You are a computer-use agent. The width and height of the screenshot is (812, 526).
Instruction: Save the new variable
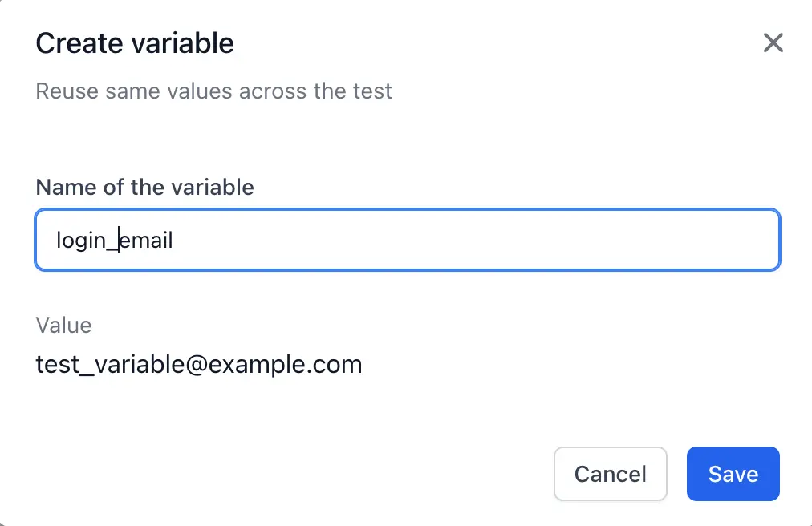tap(733, 474)
